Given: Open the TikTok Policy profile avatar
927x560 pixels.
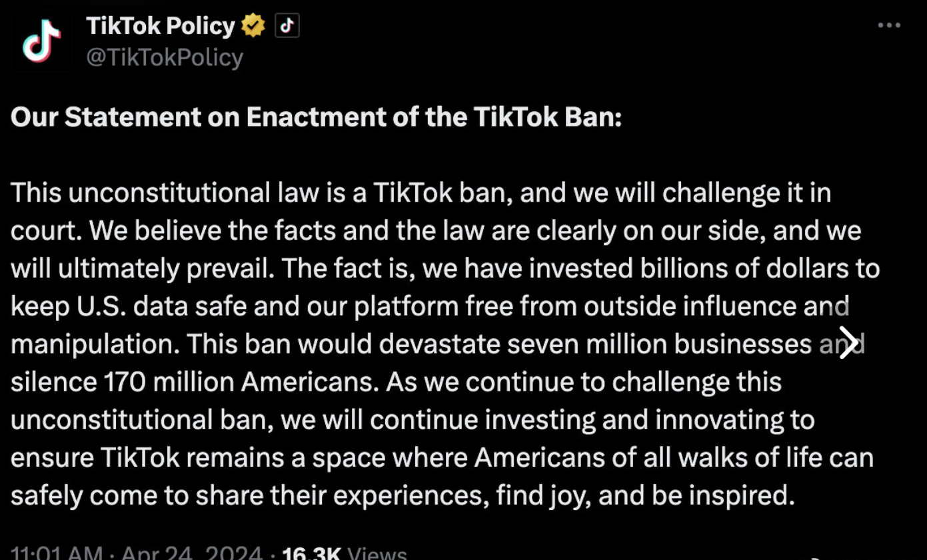Looking at the screenshot, I should pos(41,41).
